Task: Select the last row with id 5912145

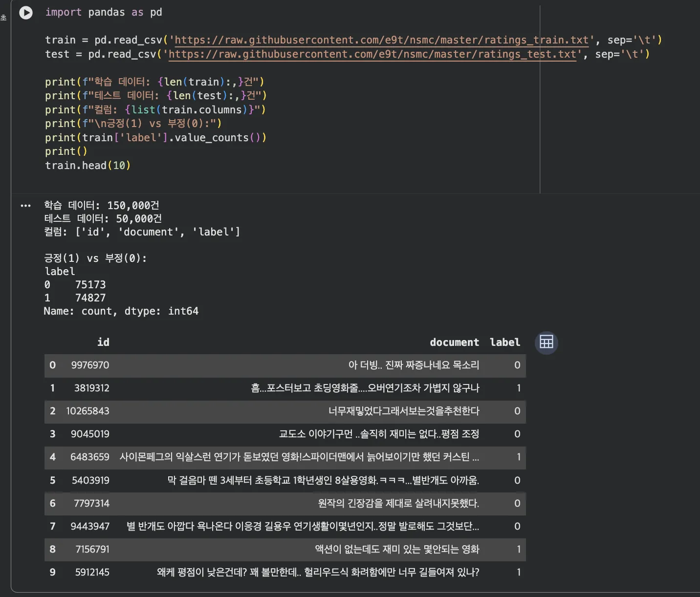Action: pyautogui.click(x=285, y=572)
